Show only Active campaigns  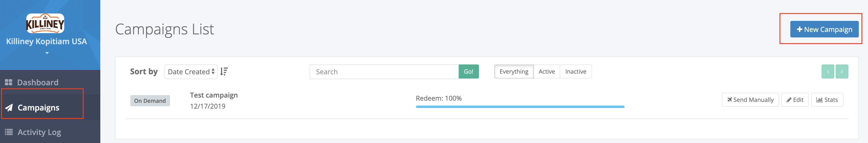point(547,72)
